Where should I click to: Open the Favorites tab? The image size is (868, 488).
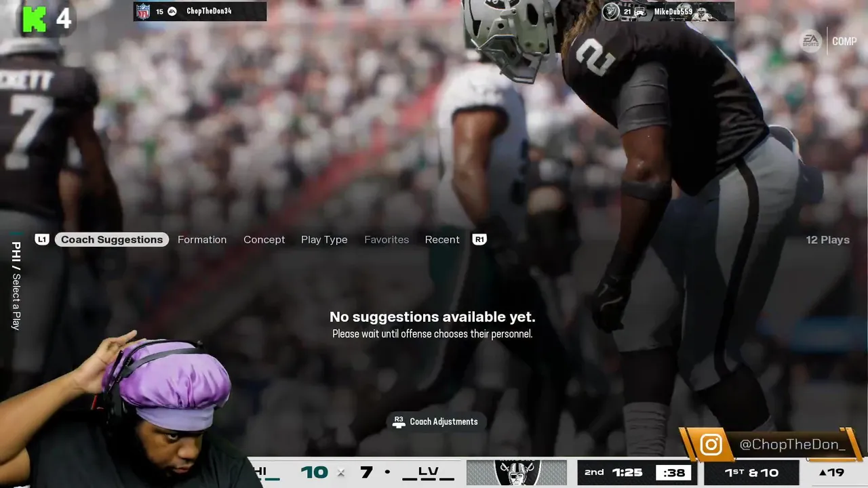pyautogui.click(x=387, y=239)
